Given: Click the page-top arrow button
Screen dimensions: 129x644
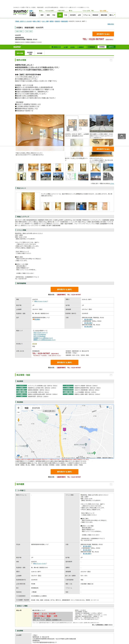Looking at the screenshot, I should click(x=121, y=136).
